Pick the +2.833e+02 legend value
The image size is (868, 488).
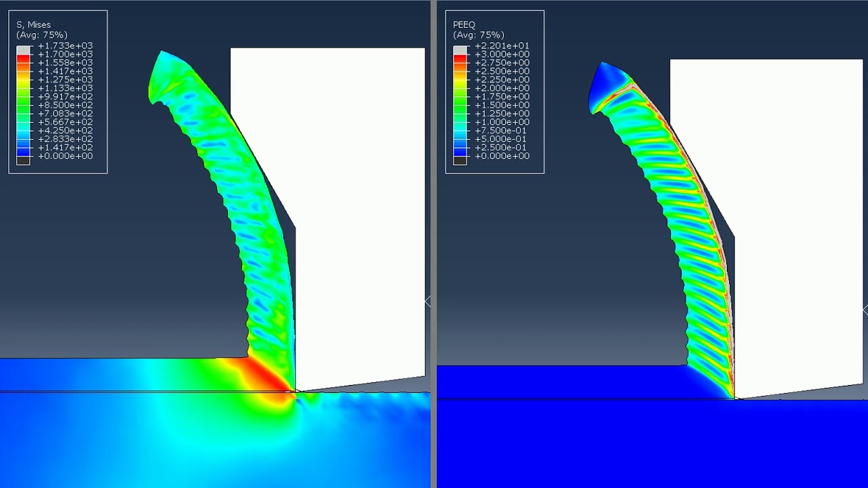[65, 139]
